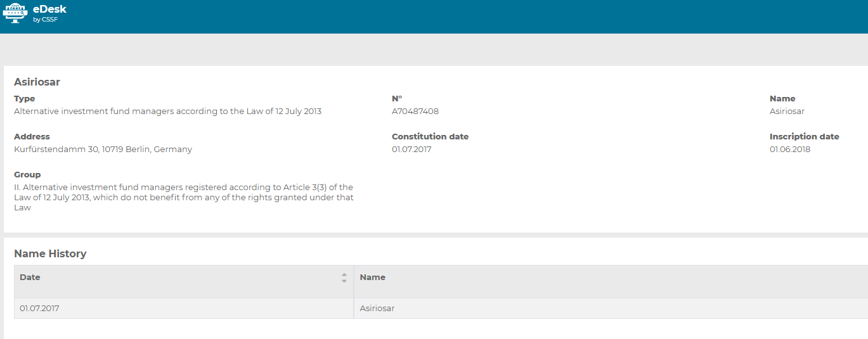This screenshot has height=339, width=868.
Task: Click the Group description paragraph
Action: point(184,197)
